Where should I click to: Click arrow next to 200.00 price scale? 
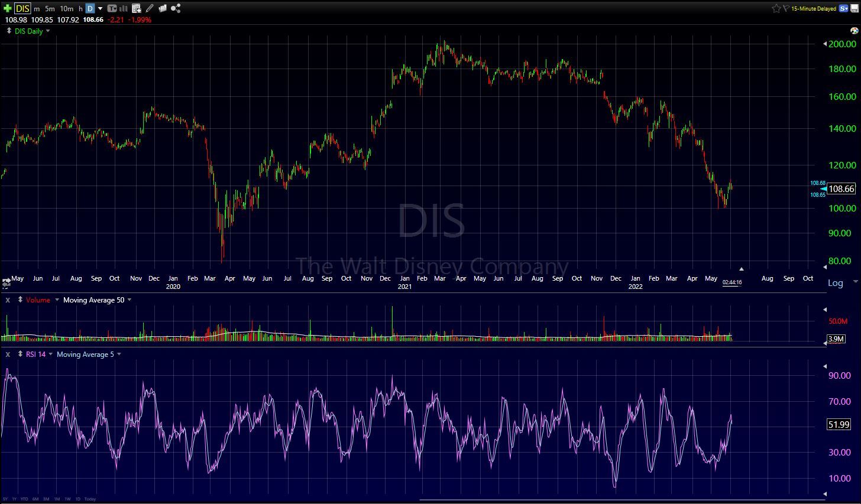(x=825, y=44)
